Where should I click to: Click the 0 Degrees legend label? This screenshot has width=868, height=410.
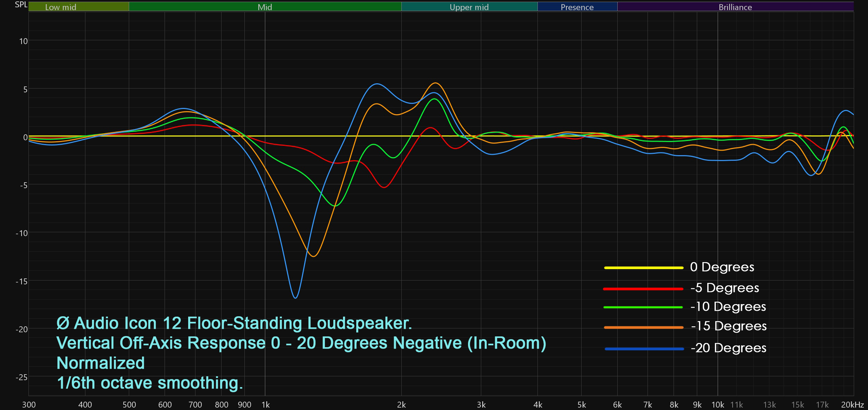[722, 267]
